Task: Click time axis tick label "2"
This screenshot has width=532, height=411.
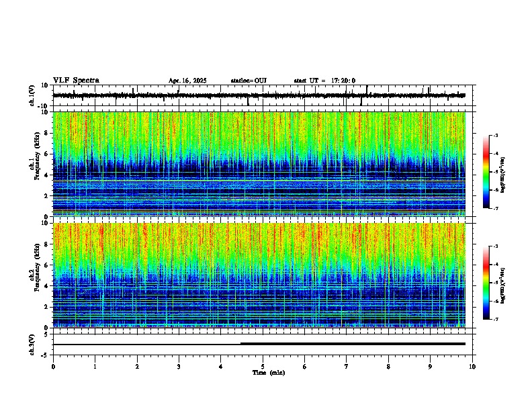Action: click(137, 367)
